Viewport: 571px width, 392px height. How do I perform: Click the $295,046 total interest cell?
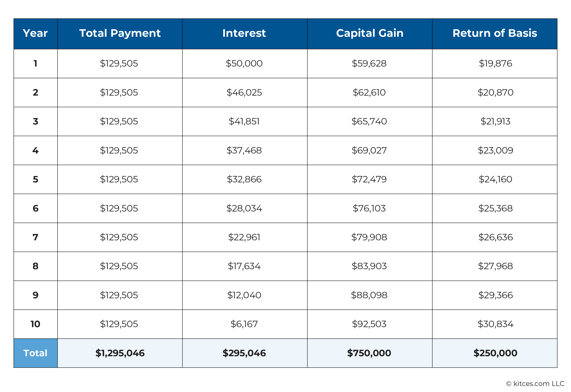point(244,353)
